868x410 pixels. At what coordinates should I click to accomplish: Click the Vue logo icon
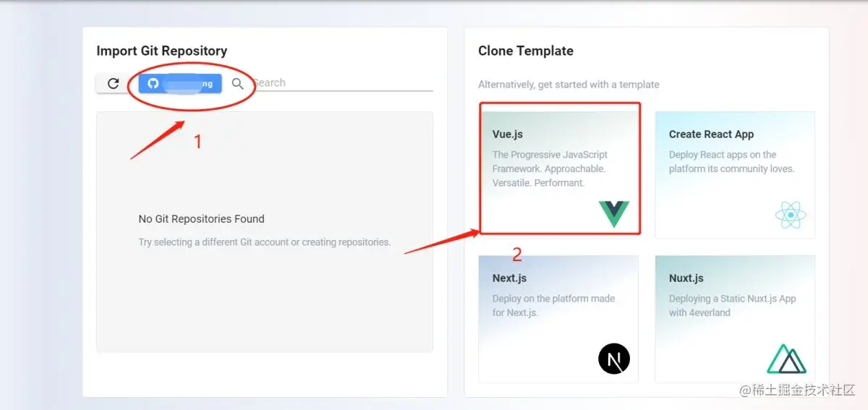[x=613, y=214]
